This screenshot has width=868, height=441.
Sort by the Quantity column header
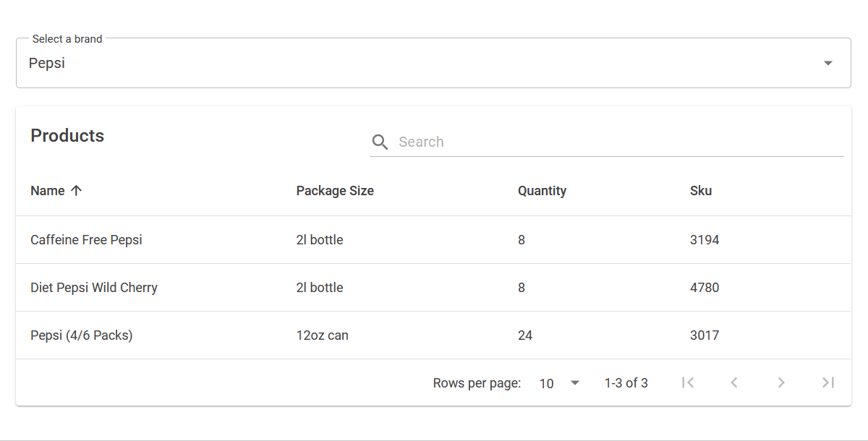coord(542,191)
